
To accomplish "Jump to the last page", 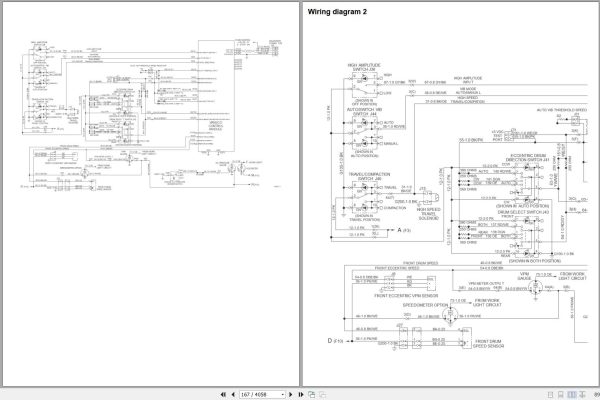I will [301, 394].
